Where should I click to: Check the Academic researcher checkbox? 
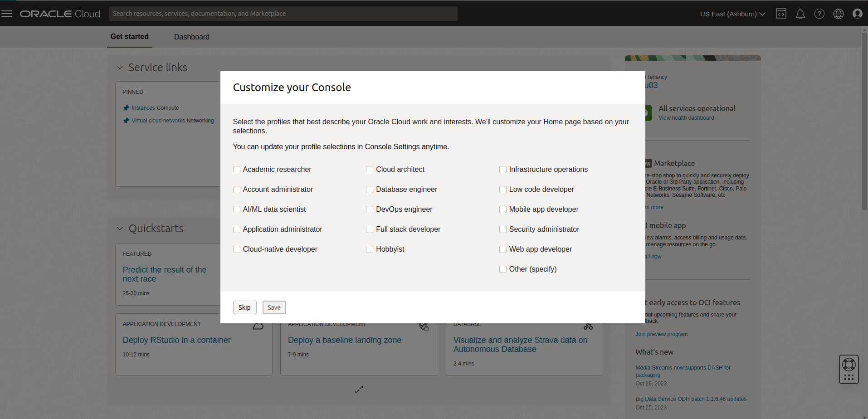[x=237, y=170]
